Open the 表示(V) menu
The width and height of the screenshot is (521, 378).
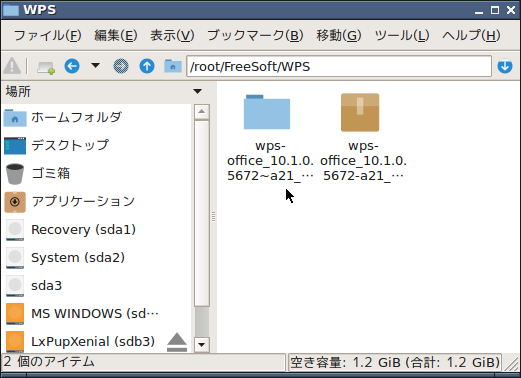pos(172,35)
